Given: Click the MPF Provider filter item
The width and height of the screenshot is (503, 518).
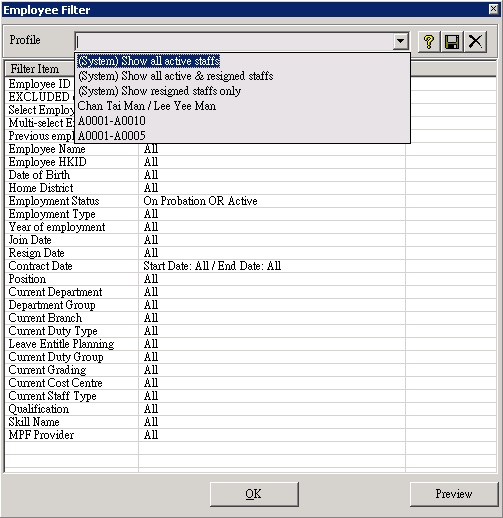Looking at the screenshot, I should [41, 435].
